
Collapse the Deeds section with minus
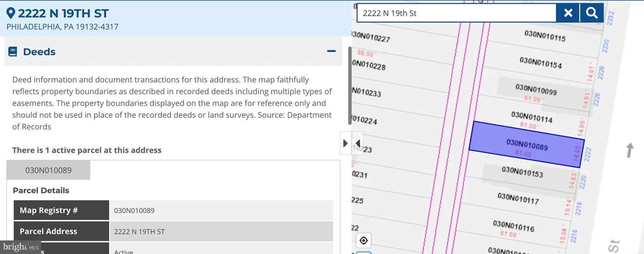(x=331, y=51)
